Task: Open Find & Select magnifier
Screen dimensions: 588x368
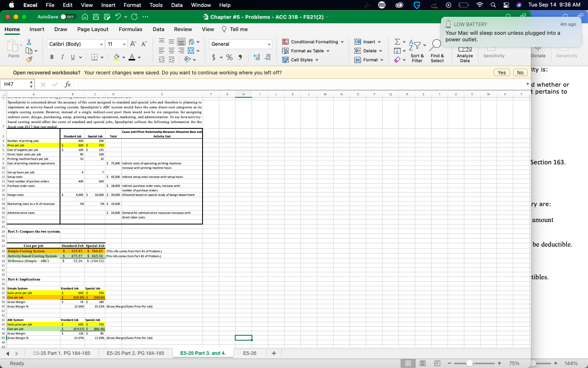Action: [437, 51]
